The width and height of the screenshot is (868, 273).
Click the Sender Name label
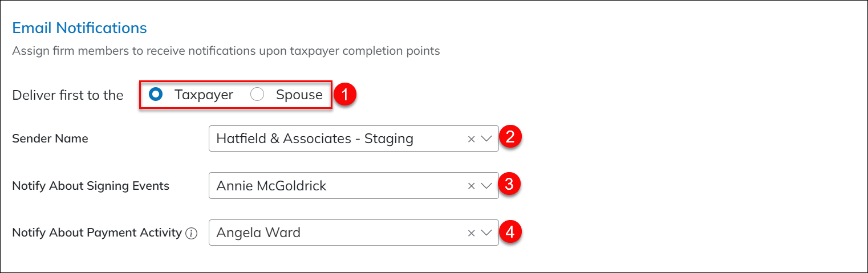50,138
